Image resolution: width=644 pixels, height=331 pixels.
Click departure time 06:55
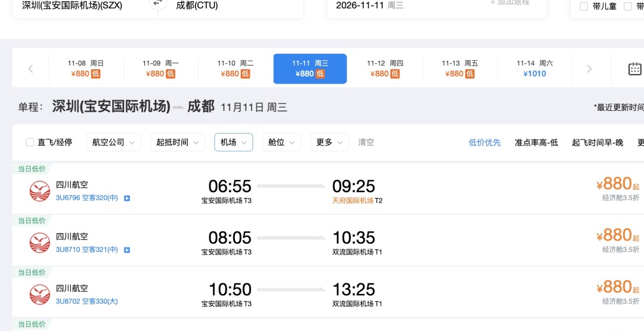[230, 186]
